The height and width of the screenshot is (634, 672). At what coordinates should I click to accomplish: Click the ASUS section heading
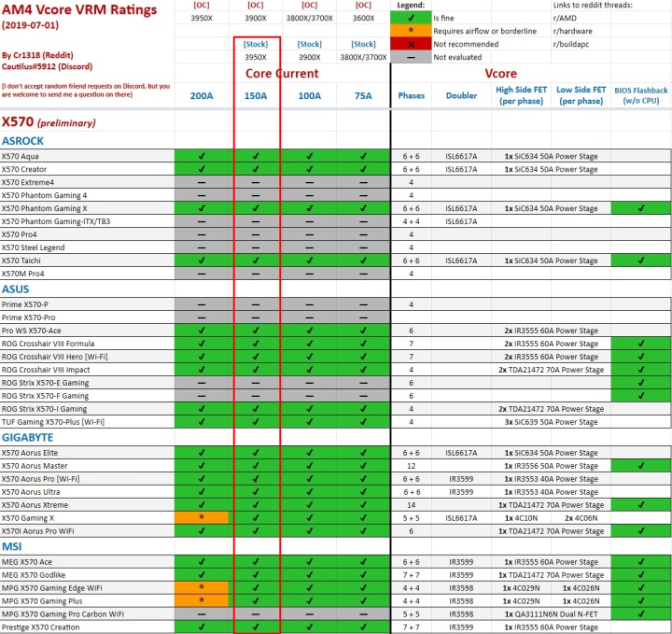click(x=16, y=289)
